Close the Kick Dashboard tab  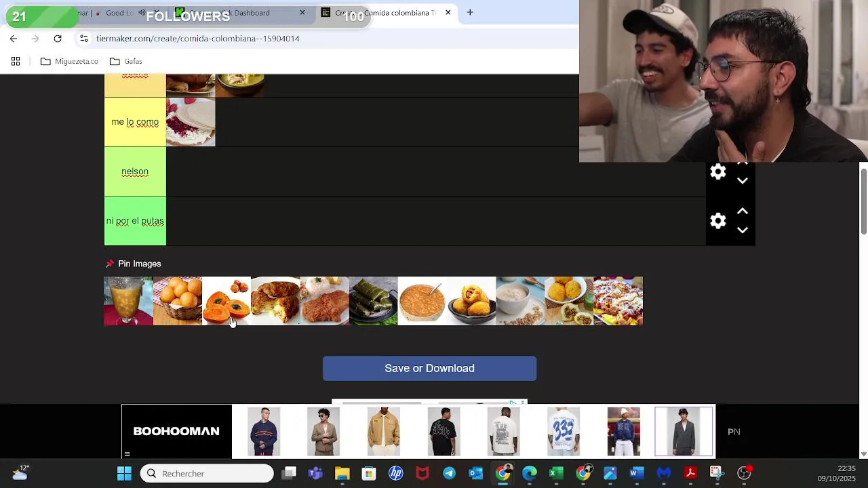point(302,12)
